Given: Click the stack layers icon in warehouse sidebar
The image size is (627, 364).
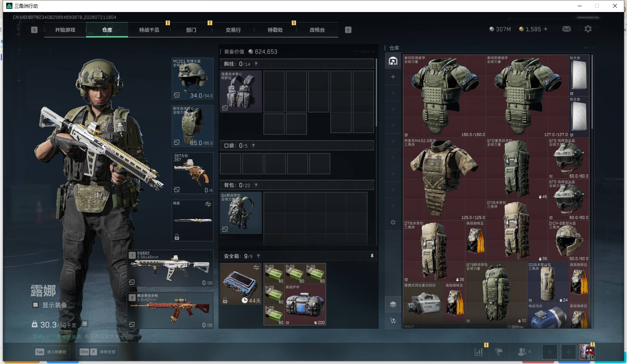Looking at the screenshot, I should [x=393, y=304].
